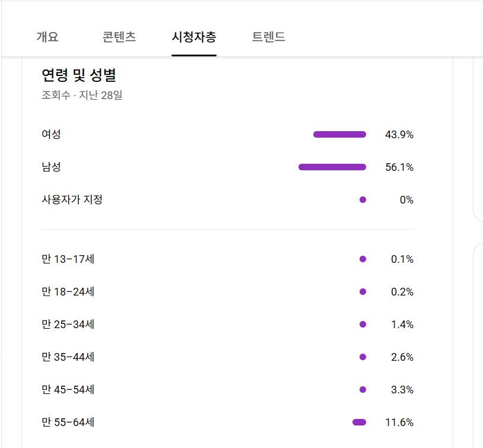
Task: Select the 만 35–44세 purple dot
Action: pyautogui.click(x=363, y=357)
